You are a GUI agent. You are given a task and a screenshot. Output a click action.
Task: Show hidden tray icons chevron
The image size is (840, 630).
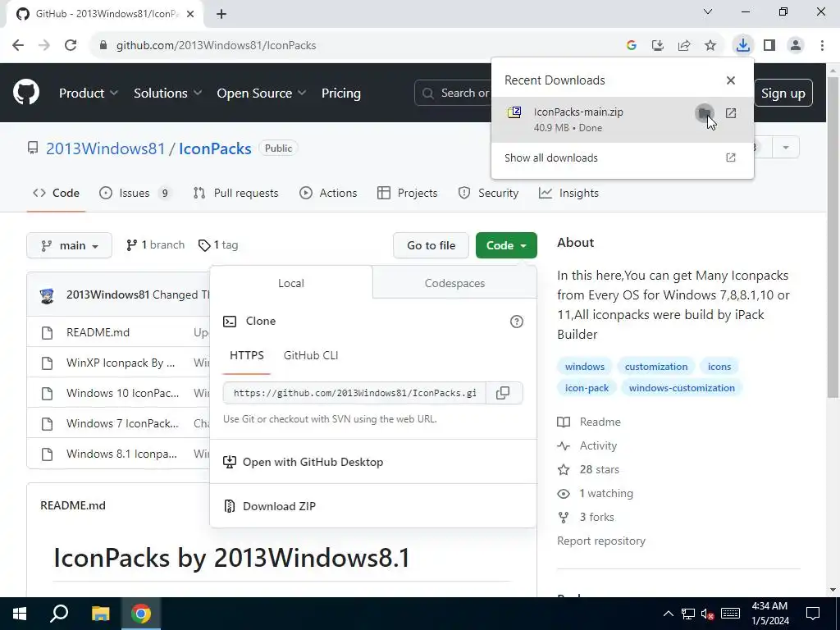tap(668, 614)
